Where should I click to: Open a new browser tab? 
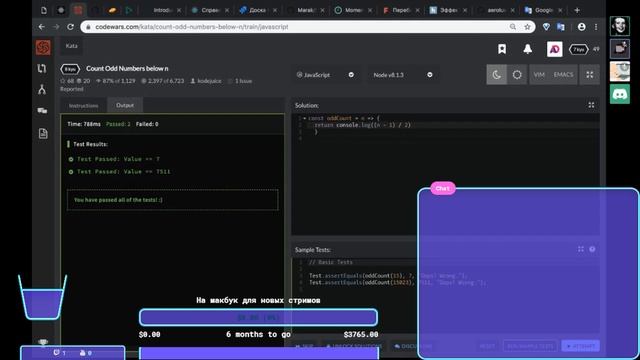577,10
